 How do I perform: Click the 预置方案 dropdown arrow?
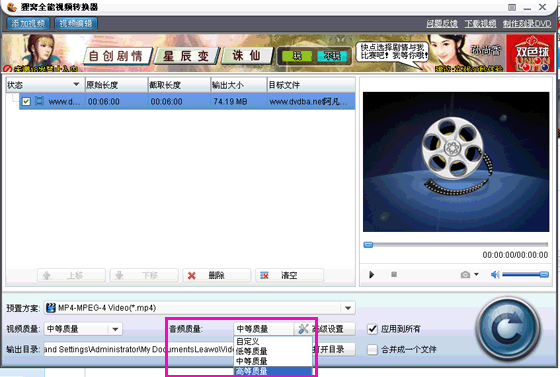pos(348,308)
